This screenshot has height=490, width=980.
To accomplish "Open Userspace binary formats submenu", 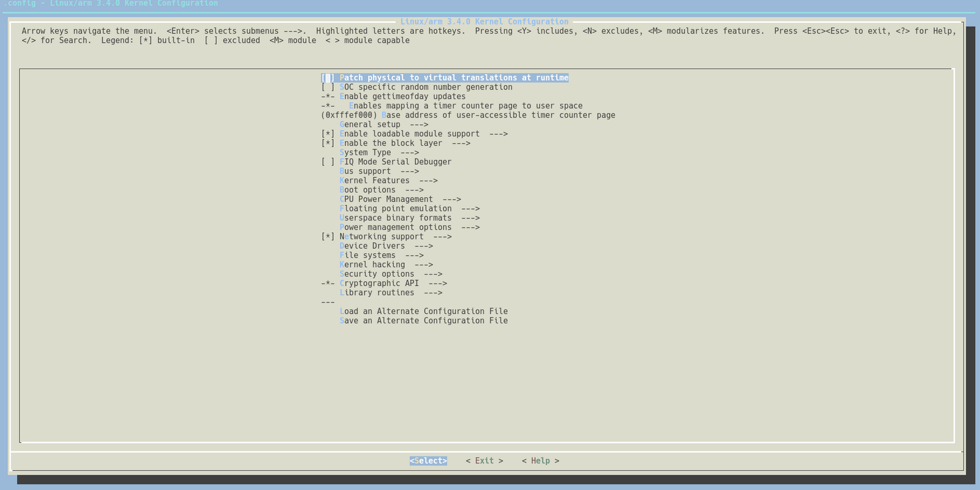I will pos(410,218).
